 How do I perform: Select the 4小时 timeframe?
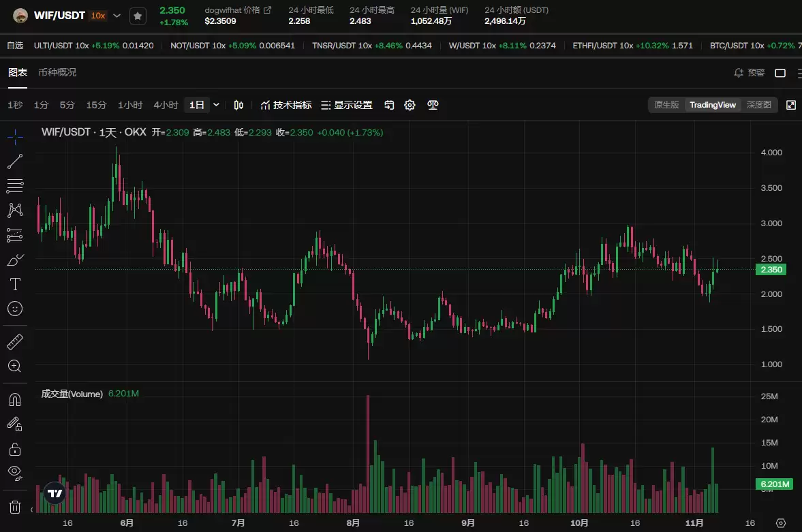(166, 105)
